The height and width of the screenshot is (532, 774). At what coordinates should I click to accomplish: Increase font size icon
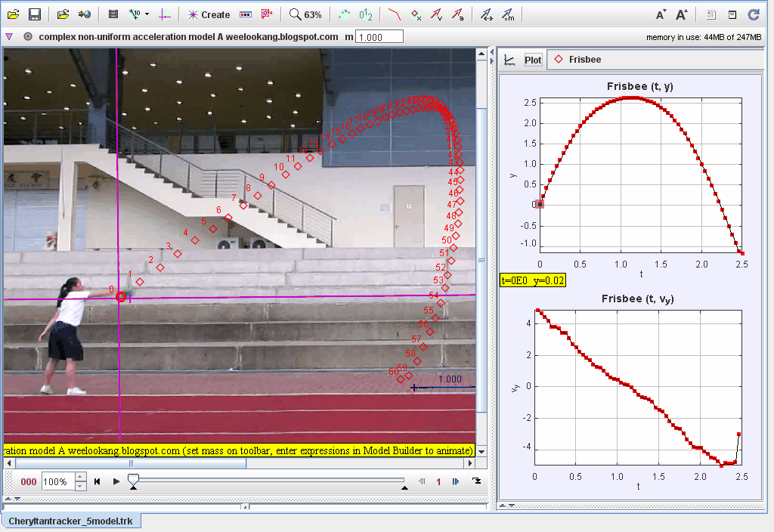682,14
